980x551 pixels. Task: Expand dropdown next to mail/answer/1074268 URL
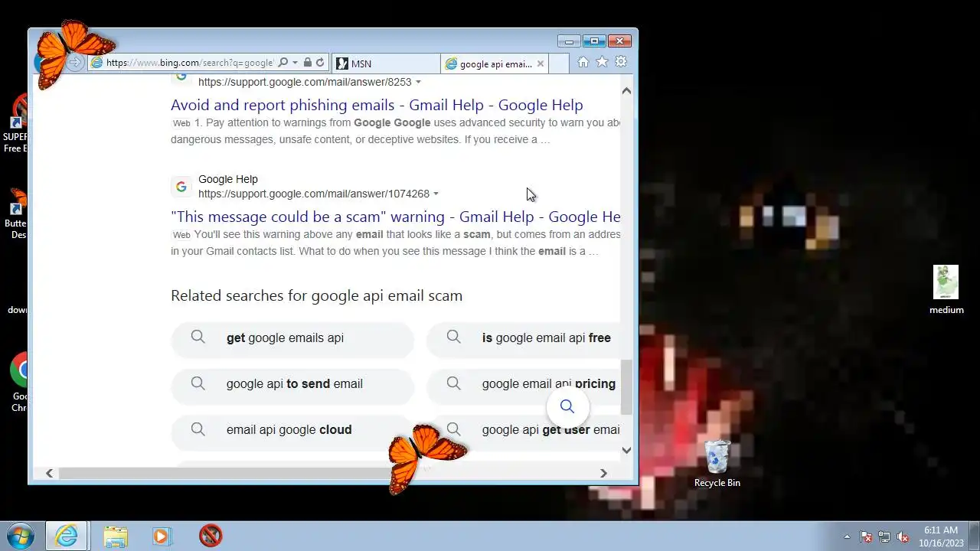(436, 194)
